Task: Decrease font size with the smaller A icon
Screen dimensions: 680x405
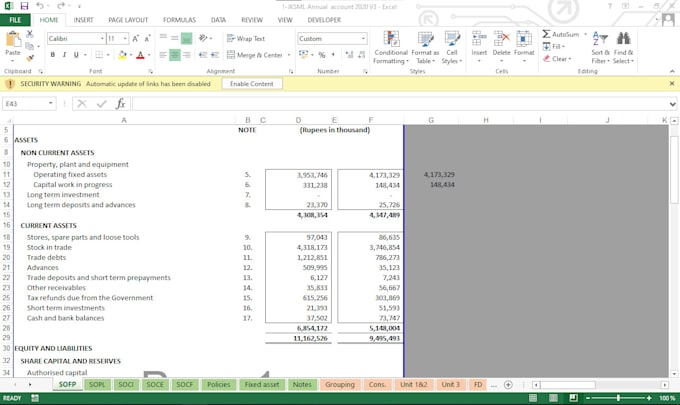Action: click(147, 39)
